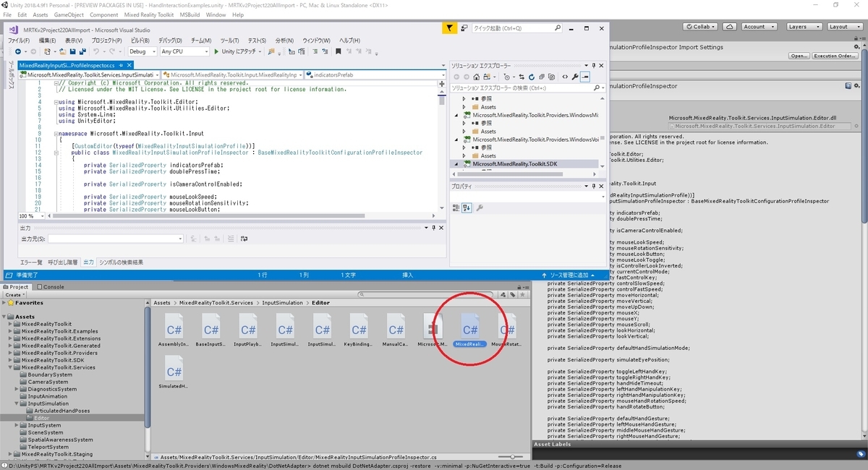Open Create dropdown in Project panel
The height and width of the screenshot is (470, 868).
(14, 295)
